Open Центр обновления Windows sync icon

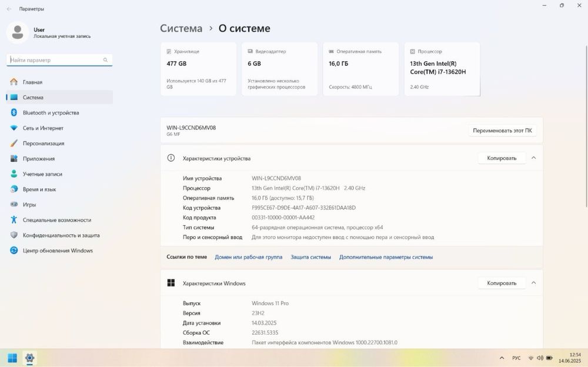pyautogui.click(x=14, y=251)
